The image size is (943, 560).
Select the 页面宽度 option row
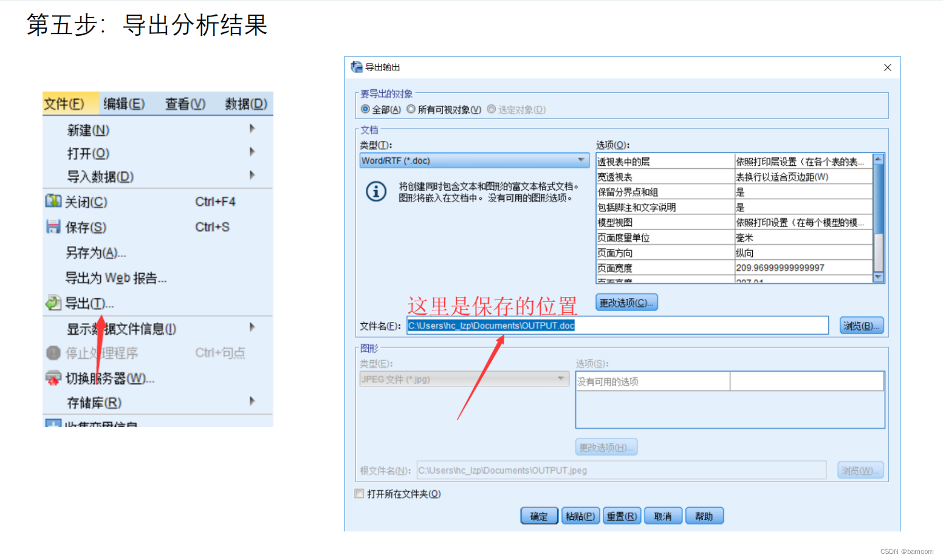point(734,268)
